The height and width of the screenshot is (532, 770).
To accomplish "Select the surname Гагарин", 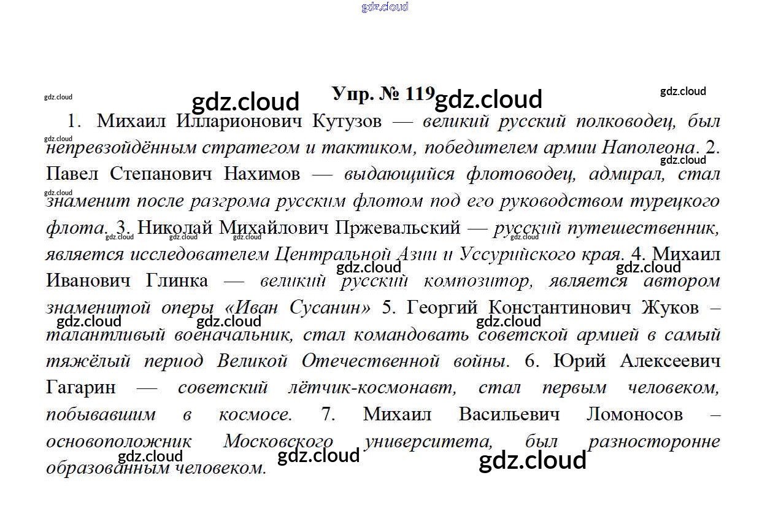I will [x=80, y=388].
